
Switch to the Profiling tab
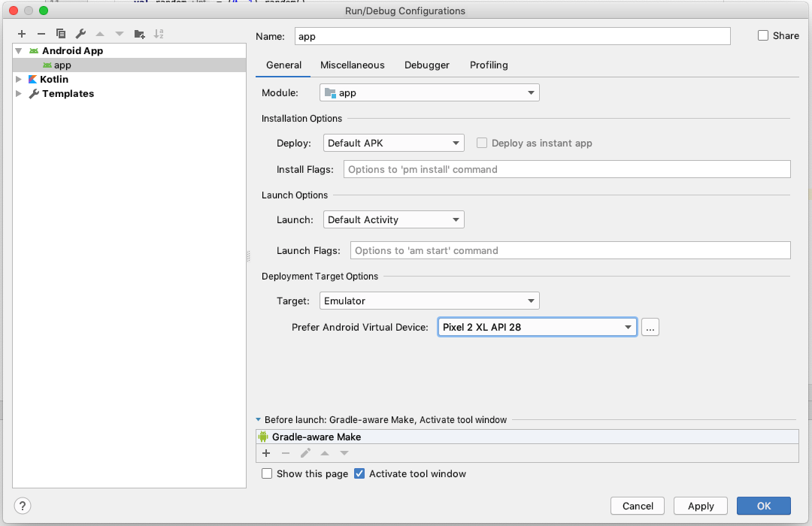489,65
